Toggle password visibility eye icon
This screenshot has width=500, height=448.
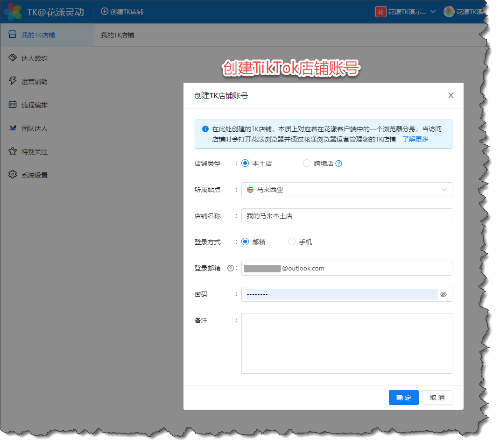pyautogui.click(x=444, y=294)
